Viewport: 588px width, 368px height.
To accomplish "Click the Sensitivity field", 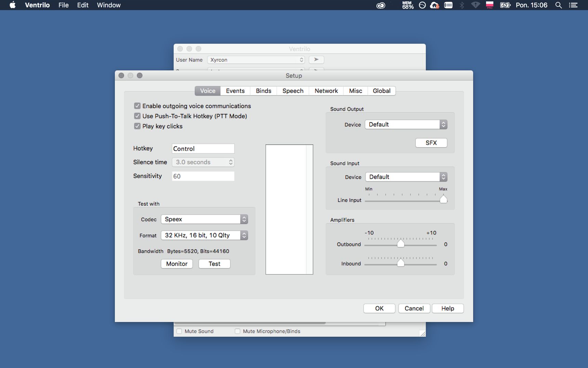I will (x=203, y=176).
